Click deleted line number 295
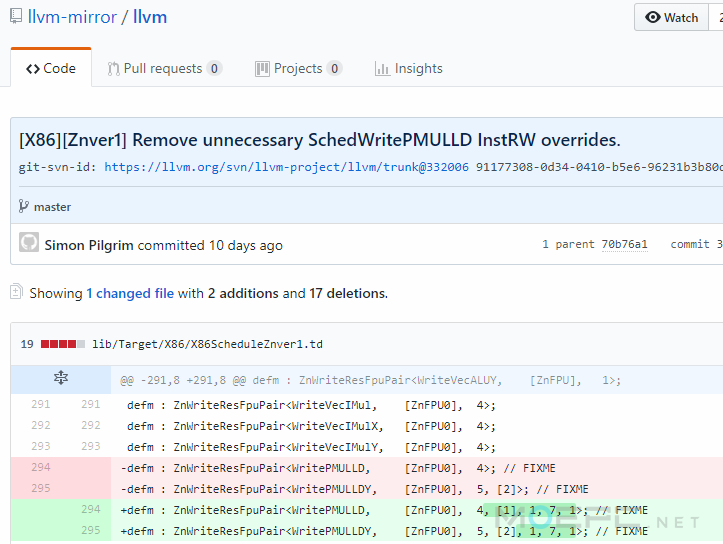723x544 pixels. coord(41,488)
